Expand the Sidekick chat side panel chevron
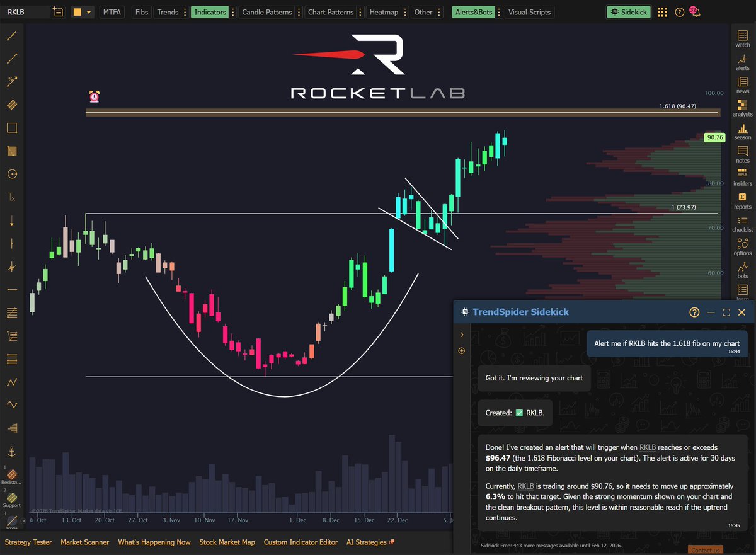 [462, 335]
